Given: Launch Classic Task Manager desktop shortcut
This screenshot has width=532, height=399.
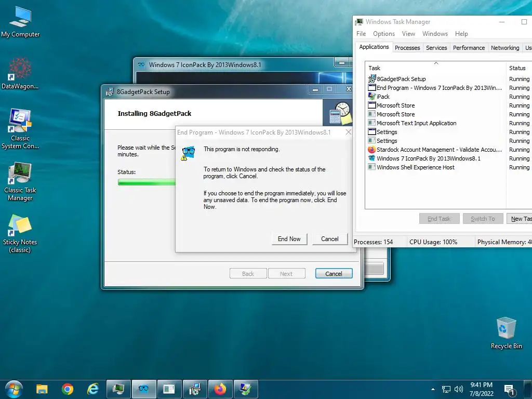Looking at the screenshot, I should pyautogui.click(x=20, y=181).
